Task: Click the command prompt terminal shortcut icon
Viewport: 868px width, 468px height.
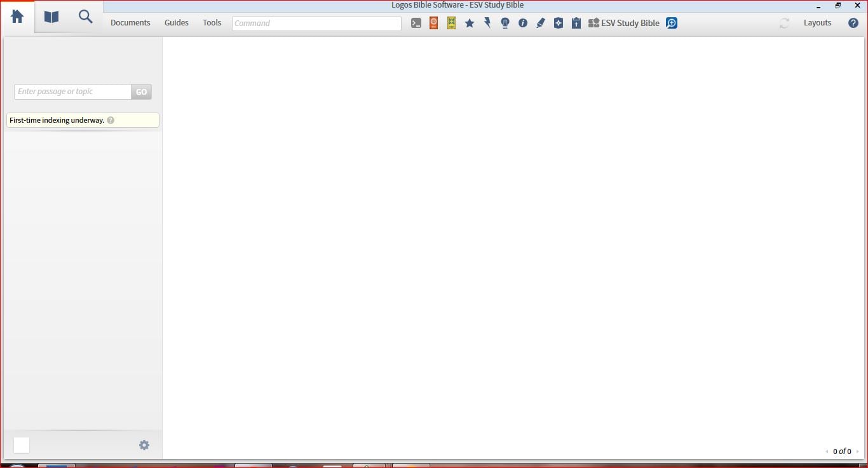Action: [416, 23]
